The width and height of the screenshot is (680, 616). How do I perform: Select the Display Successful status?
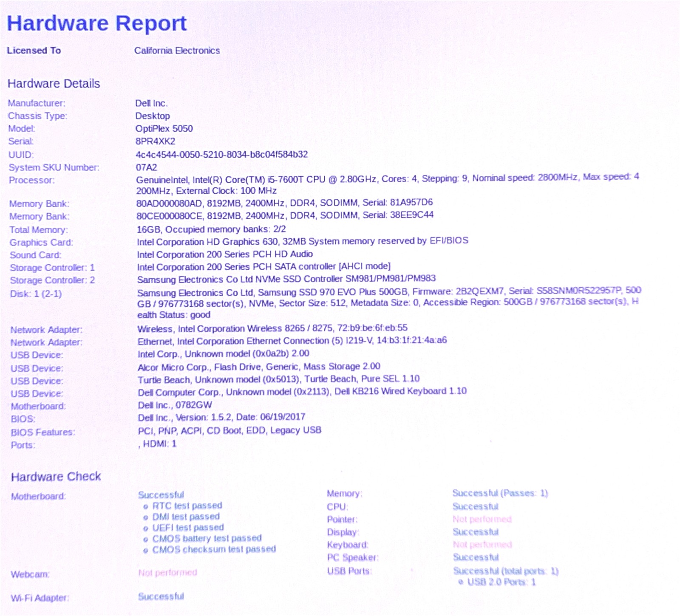[476, 532]
